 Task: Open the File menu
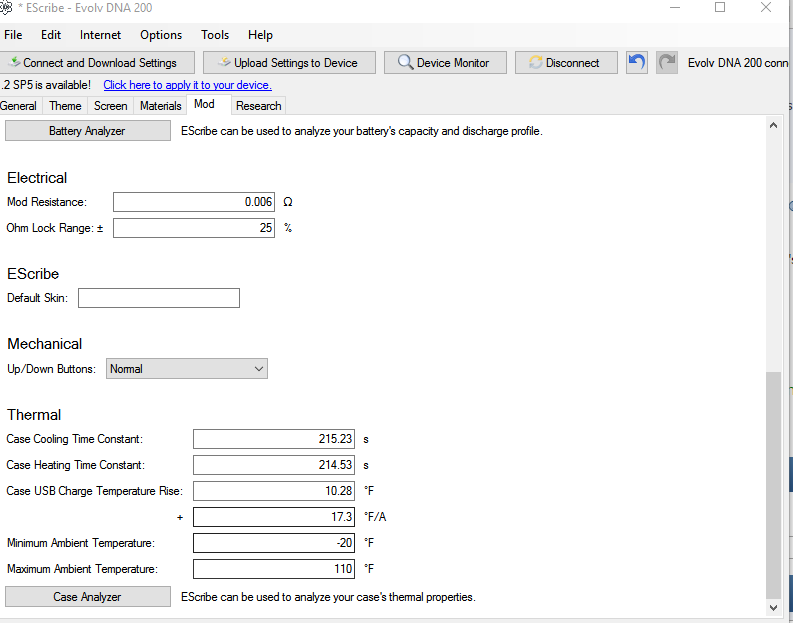point(13,35)
